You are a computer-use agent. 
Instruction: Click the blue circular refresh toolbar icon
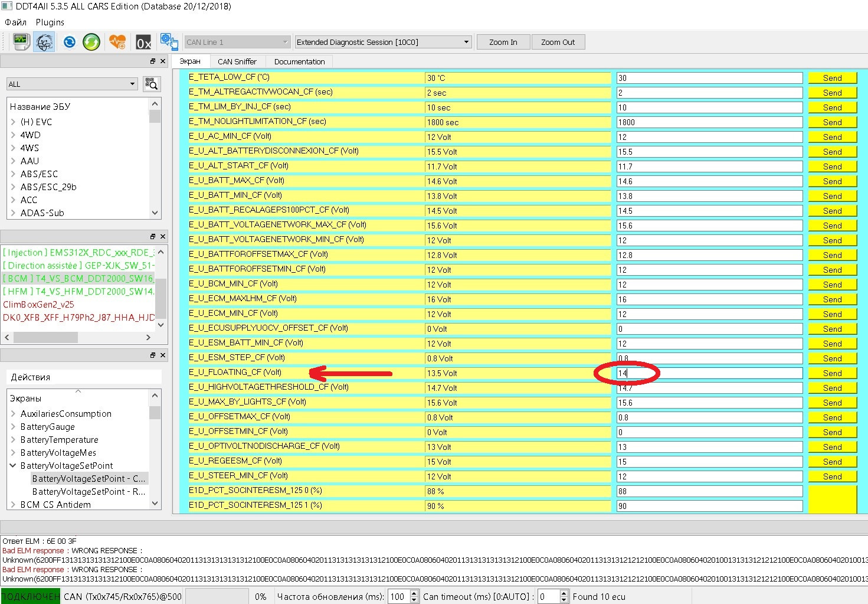tap(70, 42)
